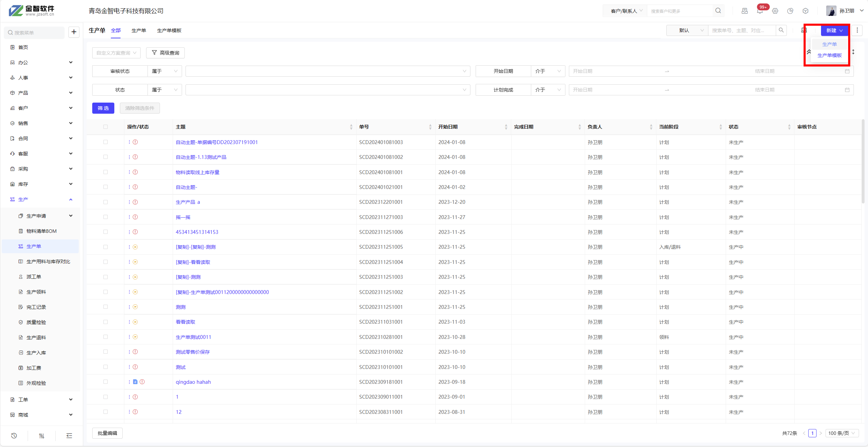Click sort arrows on 主题 column header

(351, 127)
